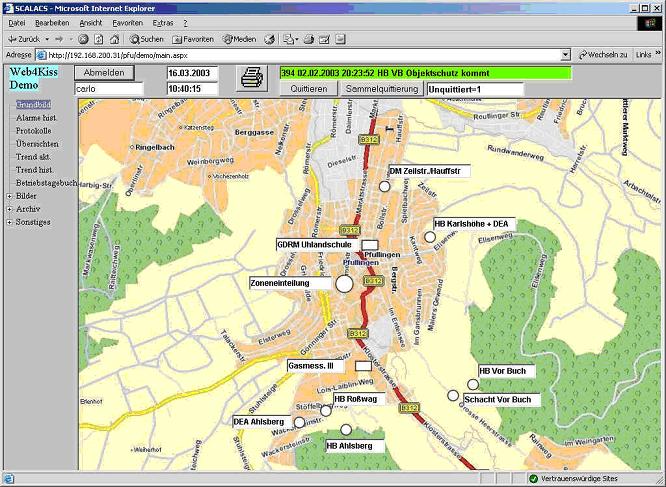666x487 pixels.
Task: Click the HB Roßwag station circle
Action: tap(326, 411)
